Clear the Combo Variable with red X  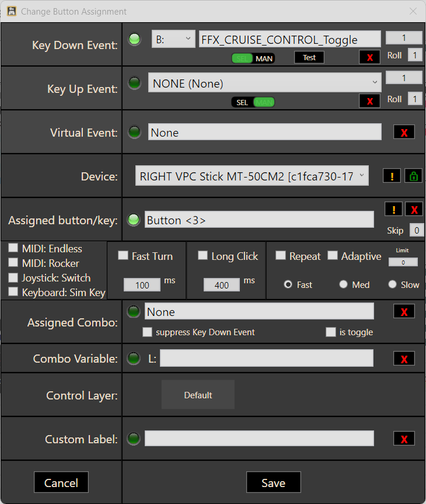(404, 359)
